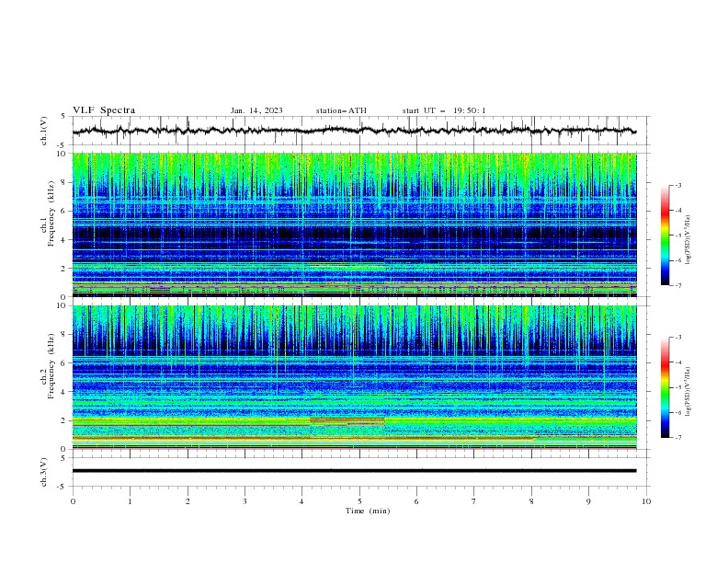Click time axis tick label "3"
This screenshot has width=728, height=563.
click(x=245, y=501)
